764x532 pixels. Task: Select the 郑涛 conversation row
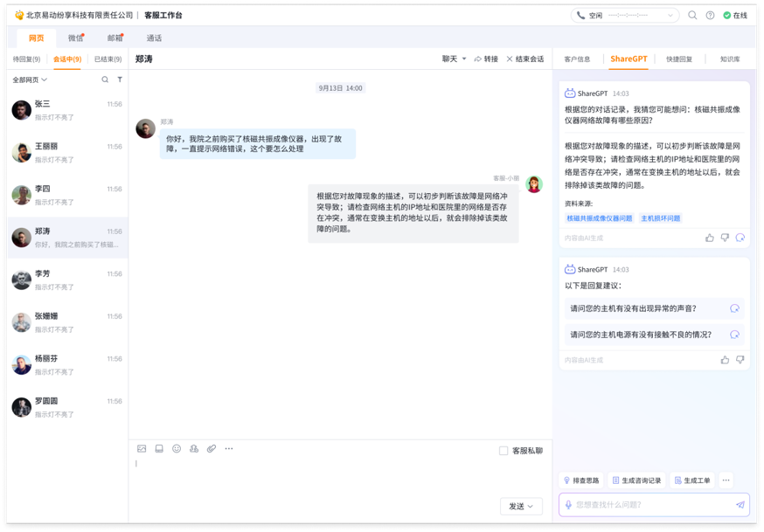tap(67, 238)
